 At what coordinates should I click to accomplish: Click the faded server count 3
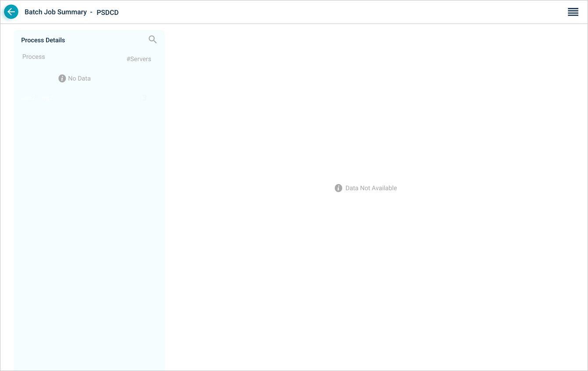[x=144, y=98]
